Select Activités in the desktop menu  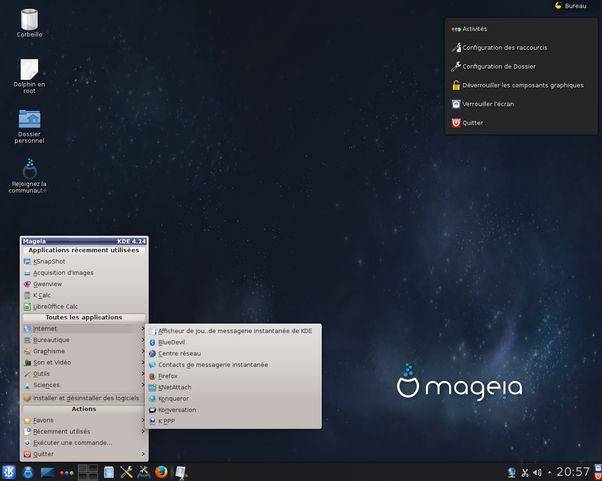521,29
